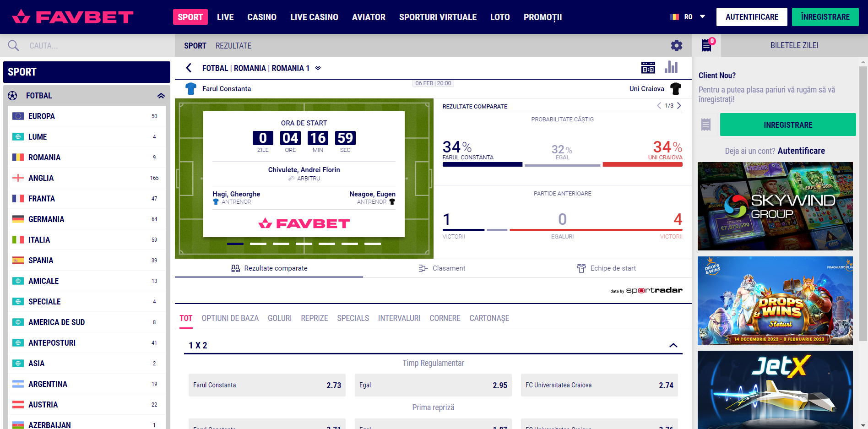
Task: Click the ÎNREGISTRARE header button
Action: coord(825,17)
